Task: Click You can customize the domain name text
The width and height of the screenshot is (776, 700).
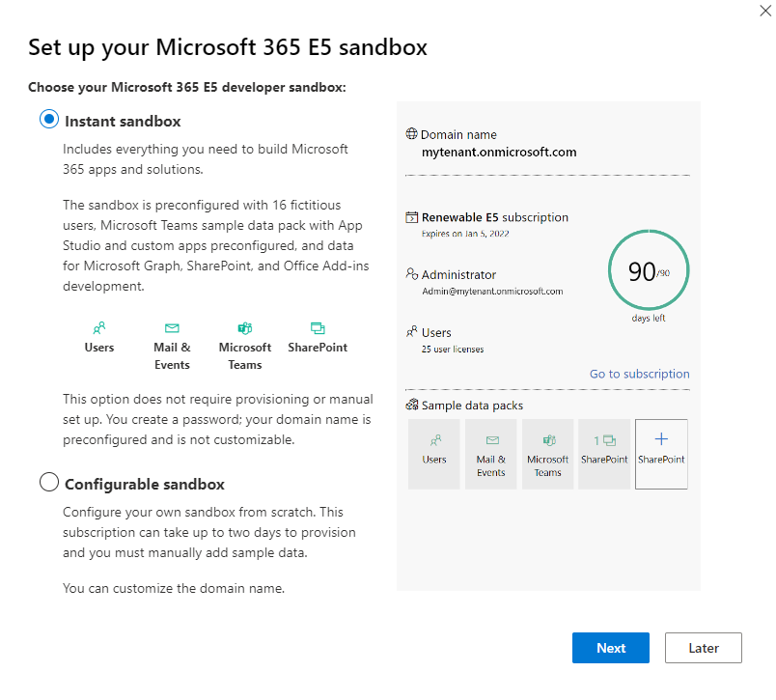Action: coord(174,588)
